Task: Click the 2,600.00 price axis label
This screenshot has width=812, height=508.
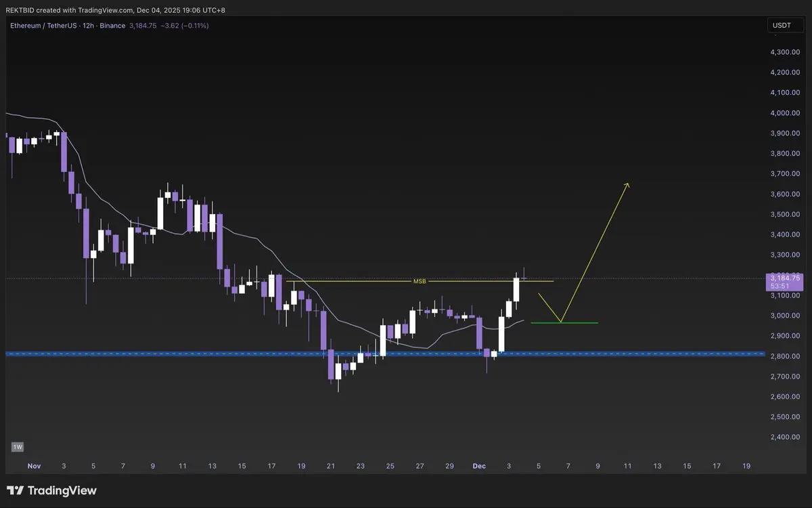Action: coord(785,397)
